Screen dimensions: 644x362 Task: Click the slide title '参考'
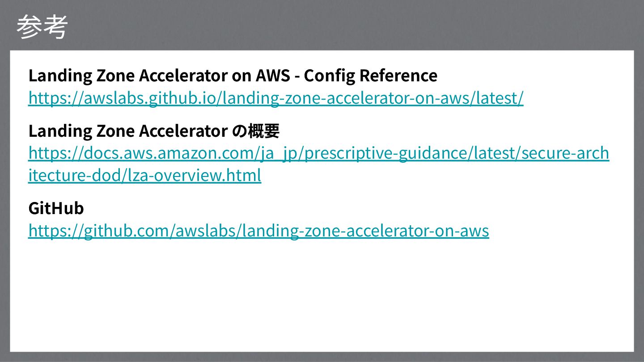coord(42,27)
